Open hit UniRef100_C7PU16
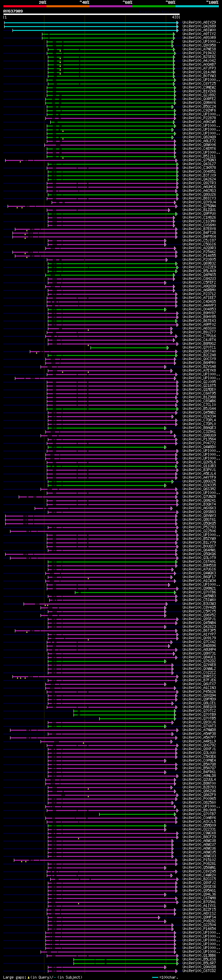Viewport: 222px width, 980px height. [x=199, y=336]
